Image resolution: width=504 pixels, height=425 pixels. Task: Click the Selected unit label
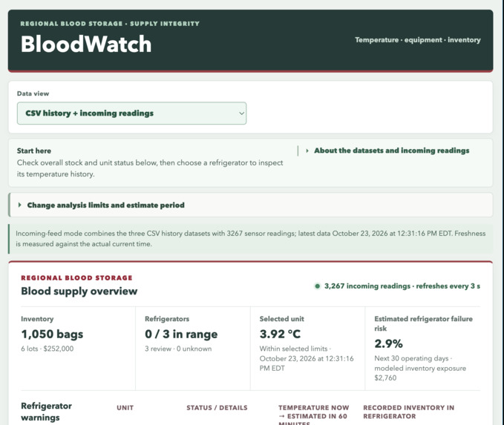281,319
